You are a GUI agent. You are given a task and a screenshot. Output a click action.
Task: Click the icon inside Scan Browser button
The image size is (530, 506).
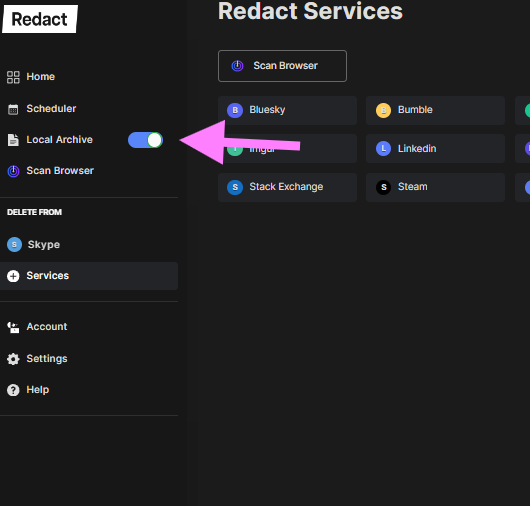click(x=237, y=66)
